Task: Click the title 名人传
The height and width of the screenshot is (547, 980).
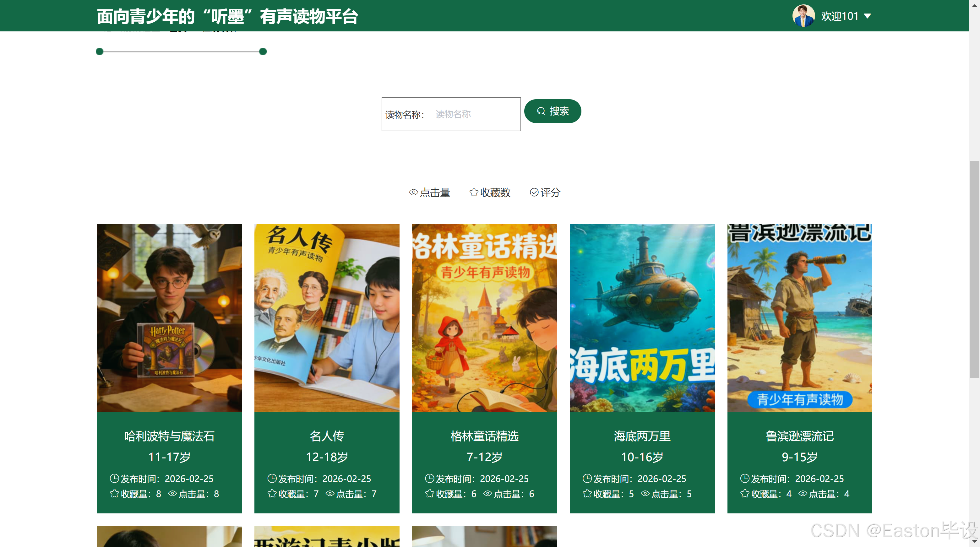Action: pyautogui.click(x=327, y=436)
